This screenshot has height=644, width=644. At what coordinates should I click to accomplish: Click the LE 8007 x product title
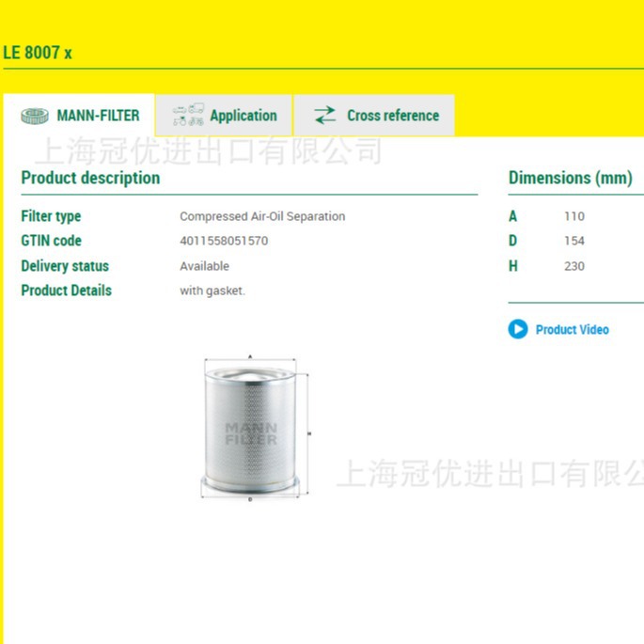click(x=38, y=53)
